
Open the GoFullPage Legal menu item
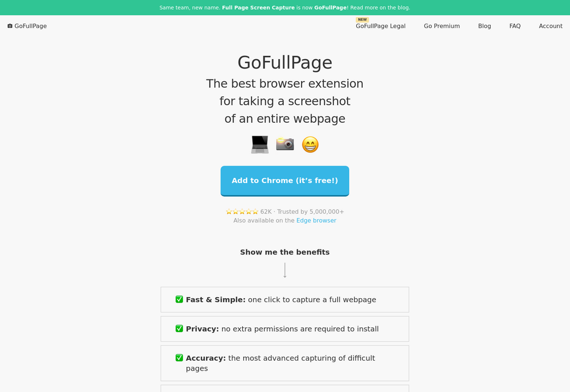point(380,26)
